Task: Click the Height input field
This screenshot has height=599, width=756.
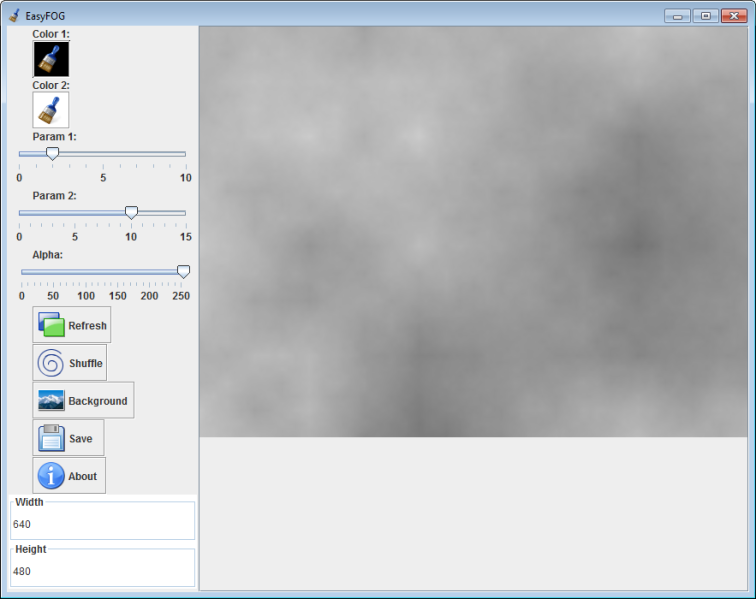Action: (x=102, y=571)
